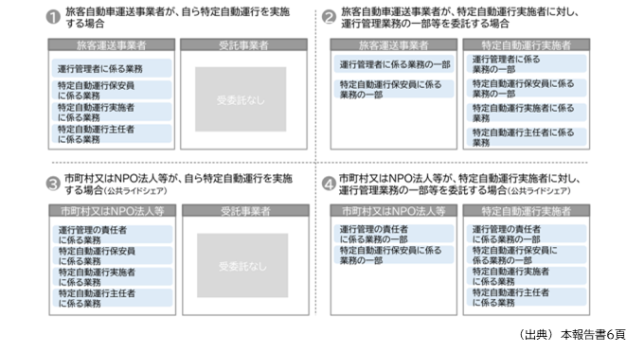Click (公共ライドシェア) note in case 3 heading
The width and height of the screenshot is (644, 352).
click(136, 191)
